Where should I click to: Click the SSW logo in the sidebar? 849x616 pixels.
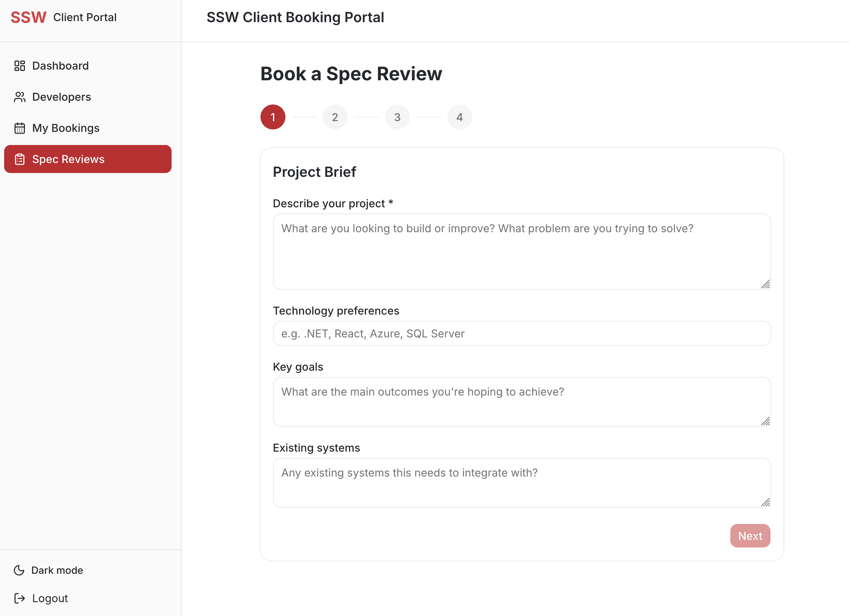tap(28, 17)
